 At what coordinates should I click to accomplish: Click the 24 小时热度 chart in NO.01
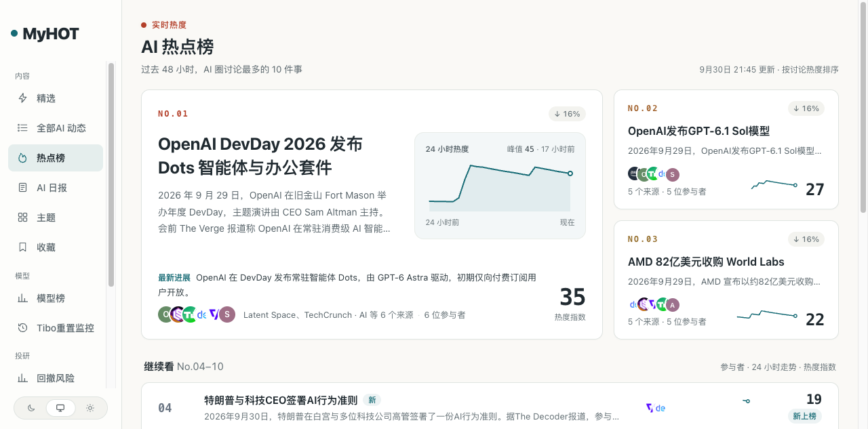coord(500,185)
